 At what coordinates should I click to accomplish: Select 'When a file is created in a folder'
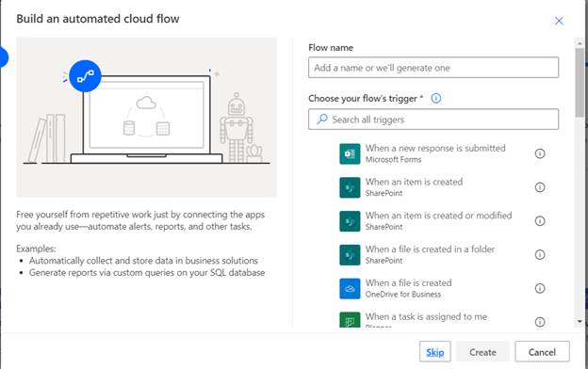pos(430,249)
